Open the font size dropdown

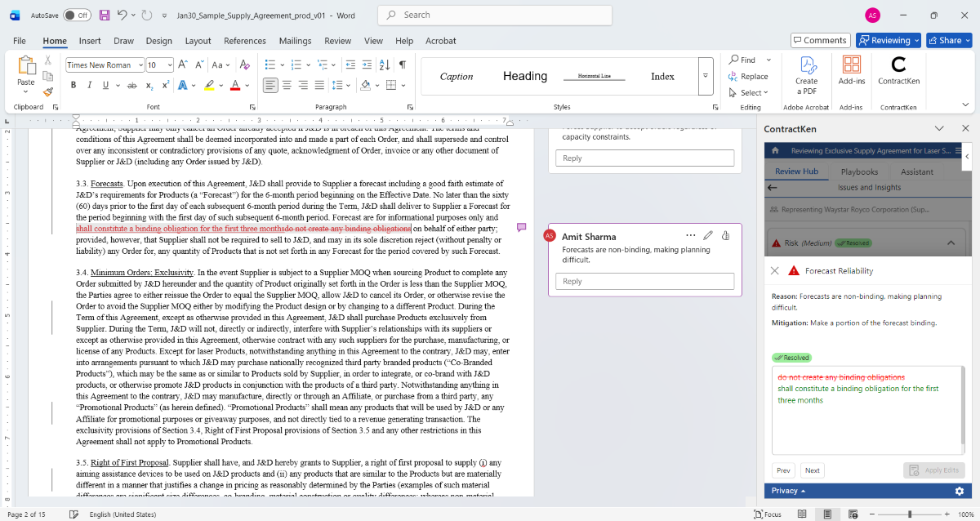[168, 64]
